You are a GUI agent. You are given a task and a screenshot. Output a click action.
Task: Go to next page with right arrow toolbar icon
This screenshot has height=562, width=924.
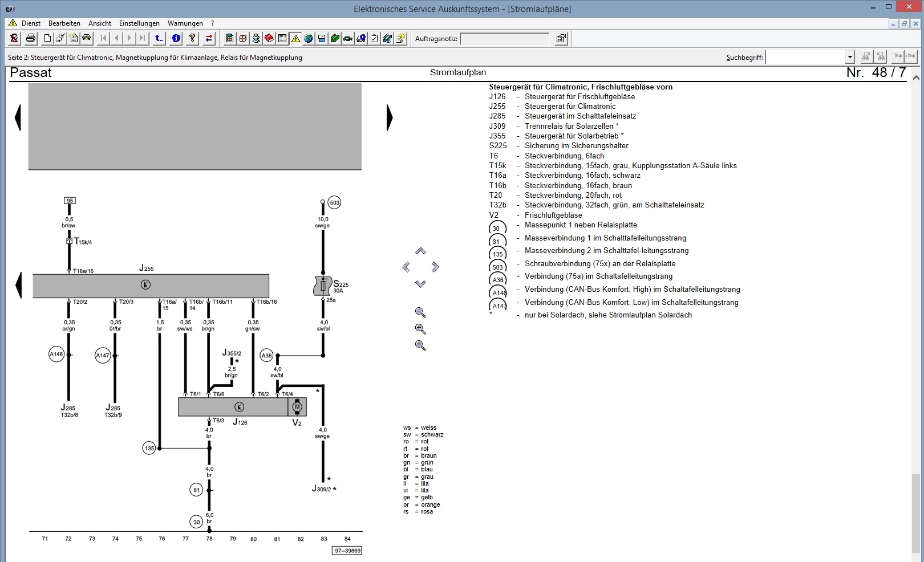point(129,38)
